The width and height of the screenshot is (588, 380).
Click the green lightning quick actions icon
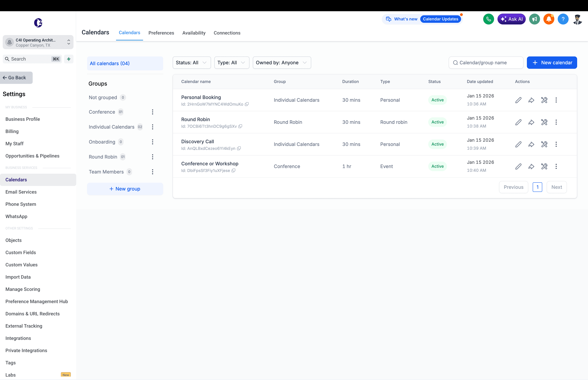pyautogui.click(x=69, y=59)
